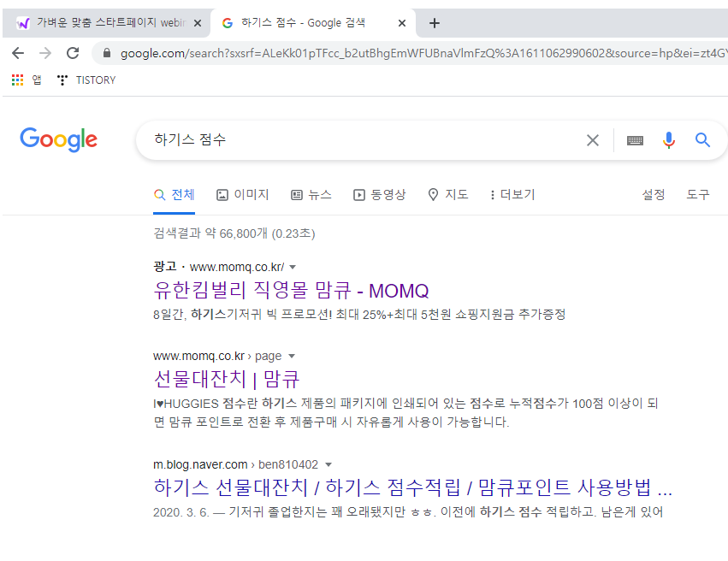
Task: Click the Google logo
Action: pos(58,139)
